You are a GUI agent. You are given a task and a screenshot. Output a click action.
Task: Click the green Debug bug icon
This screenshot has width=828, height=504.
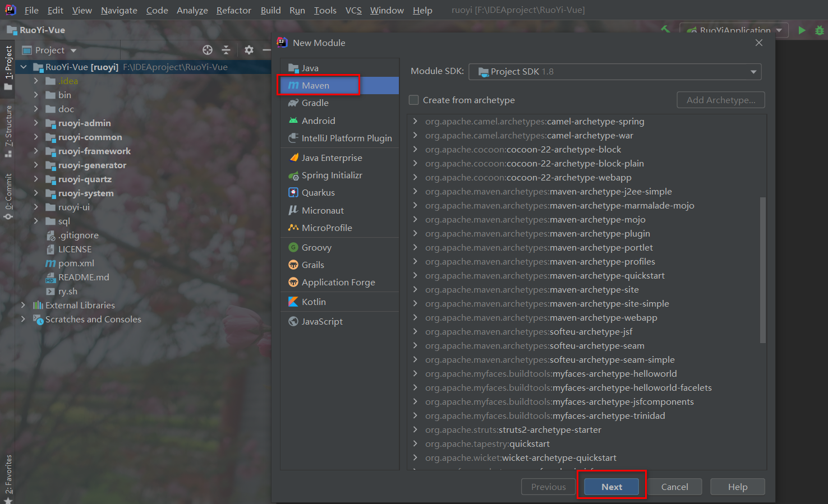(x=820, y=30)
